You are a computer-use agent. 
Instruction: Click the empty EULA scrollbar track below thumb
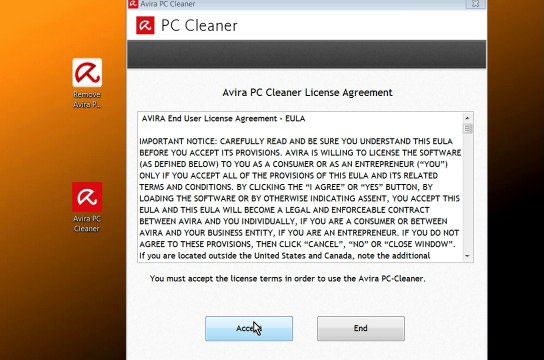(x=467, y=192)
